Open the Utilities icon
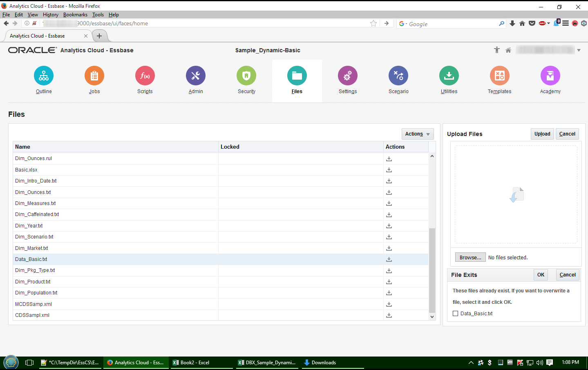This screenshot has height=370, width=588. [x=449, y=76]
